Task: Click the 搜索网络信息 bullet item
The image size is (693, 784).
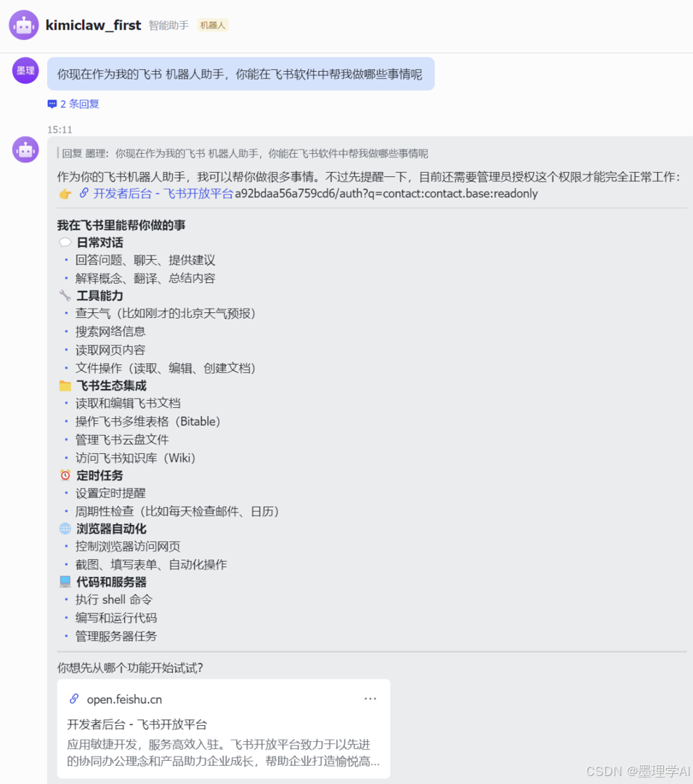Action: [110, 332]
